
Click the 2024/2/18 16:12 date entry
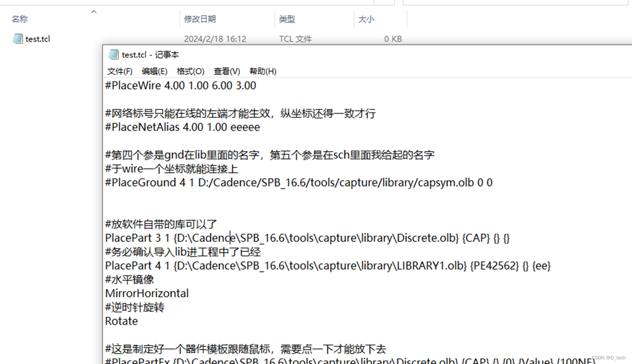click(x=216, y=38)
